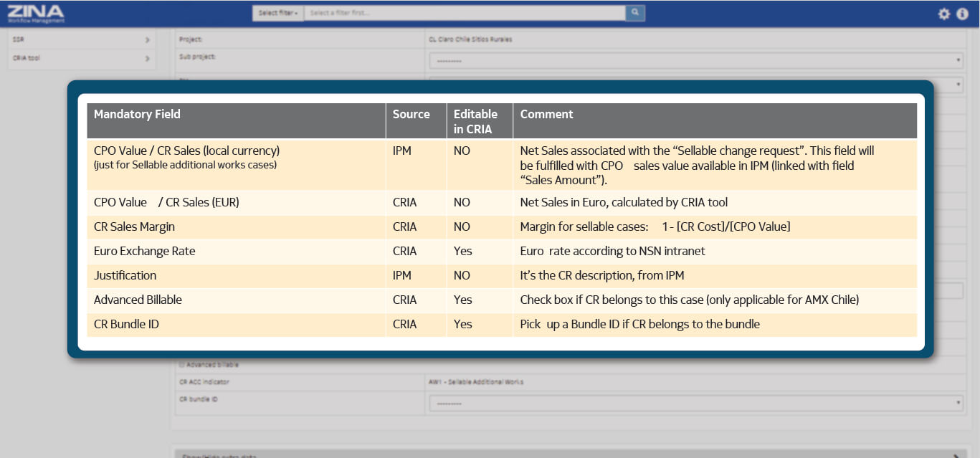Tick the Advanced billable checkbox
980x458 pixels.
pos(181,365)
